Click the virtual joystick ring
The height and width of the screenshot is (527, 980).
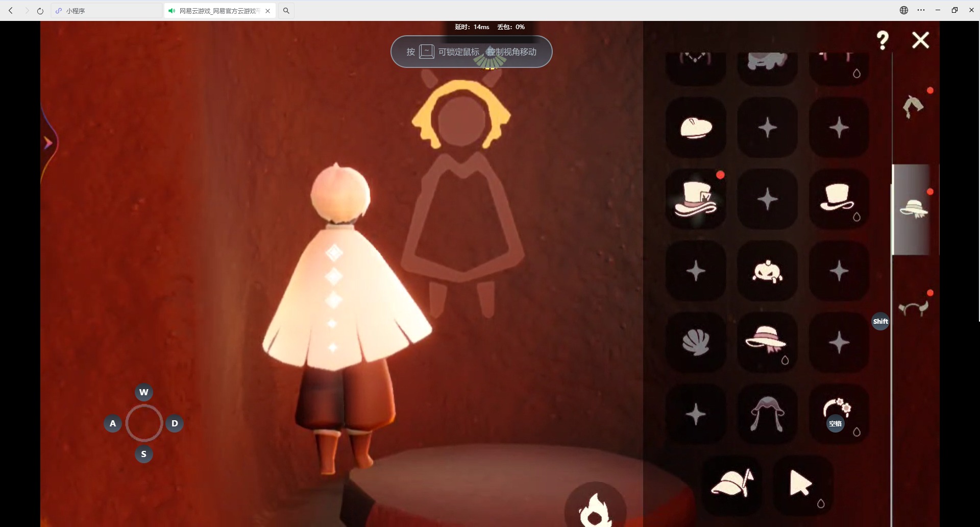(x=144, y=423)
